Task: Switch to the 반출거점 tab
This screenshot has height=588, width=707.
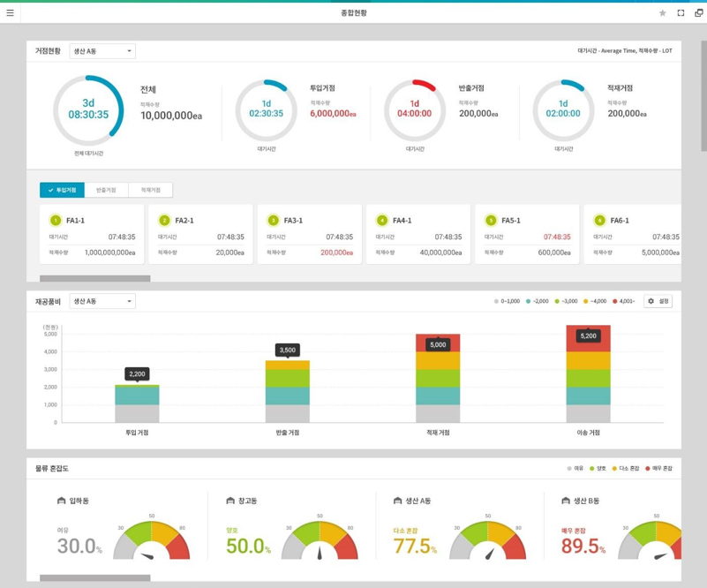Action: coord(106,190)
